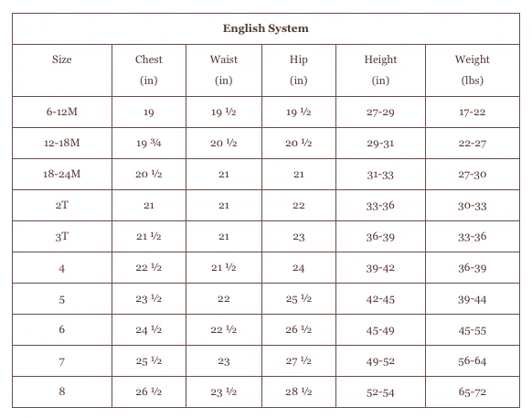Click the Waist (in) column header
The height and width of the screenshot is (418, 532).
[x=224, y=70]
